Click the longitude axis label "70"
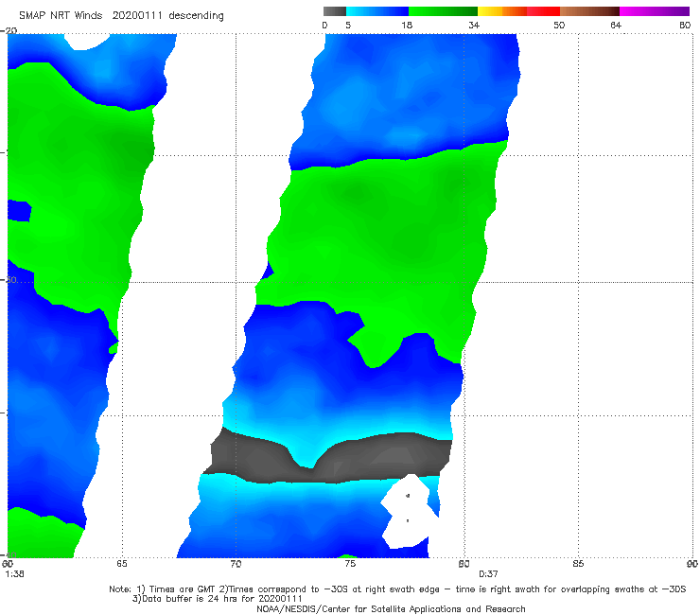The image size is (700, 615). [x=236, y=564]
